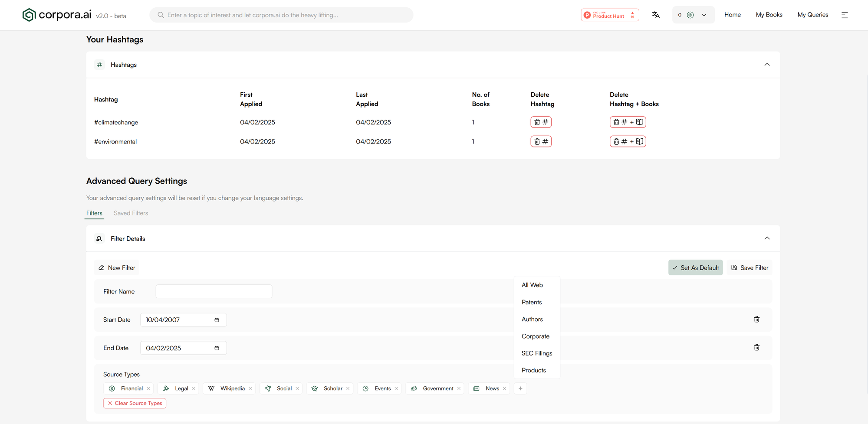868x424 pixels.
Task: Remove the News source type chip
Action: pos(504,388)
